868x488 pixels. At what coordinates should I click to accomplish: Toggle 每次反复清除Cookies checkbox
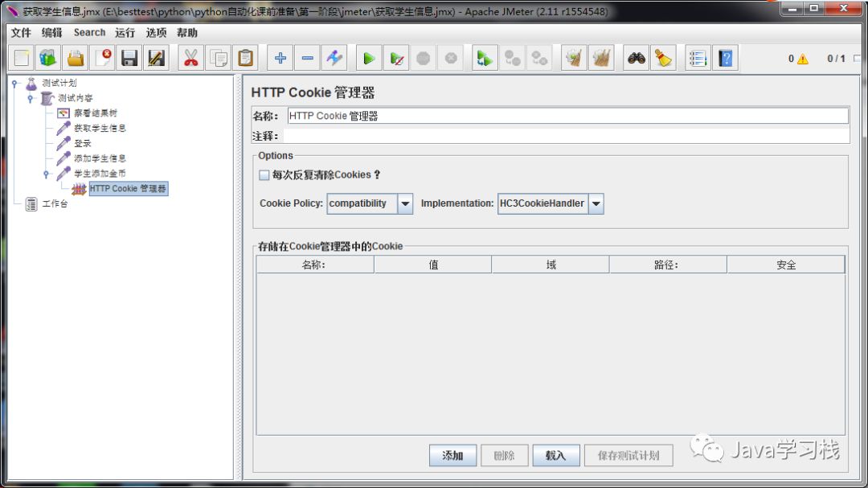tap(264, 175)
